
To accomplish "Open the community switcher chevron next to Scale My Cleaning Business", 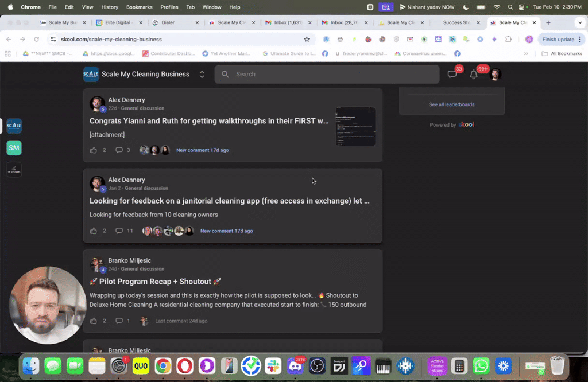I will [x=202, y=74].
